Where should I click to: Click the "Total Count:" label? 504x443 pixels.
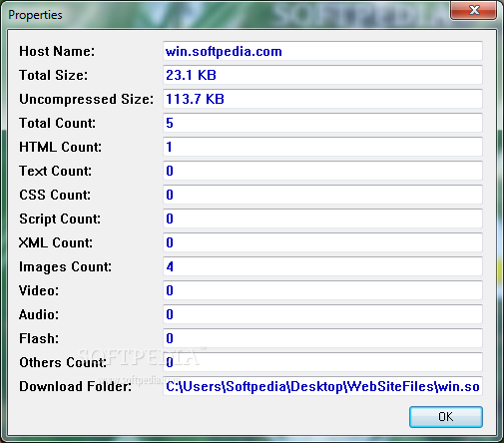tap(57, 123)
